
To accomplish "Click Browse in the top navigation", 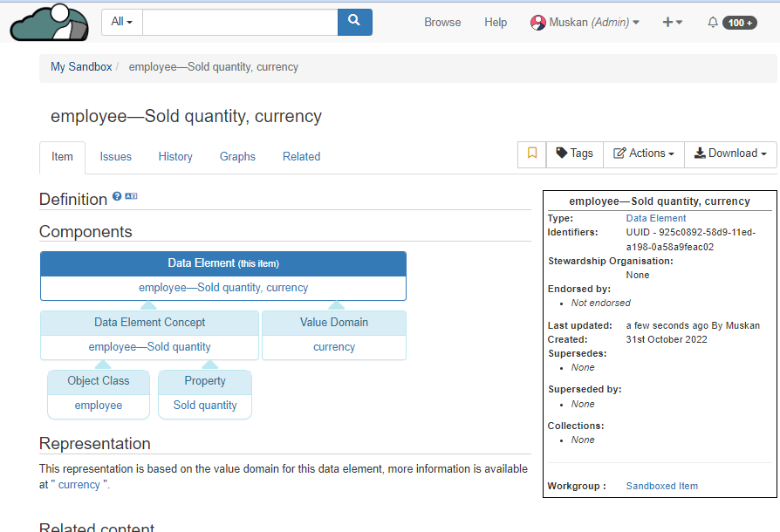I will [x=442, y=23].
